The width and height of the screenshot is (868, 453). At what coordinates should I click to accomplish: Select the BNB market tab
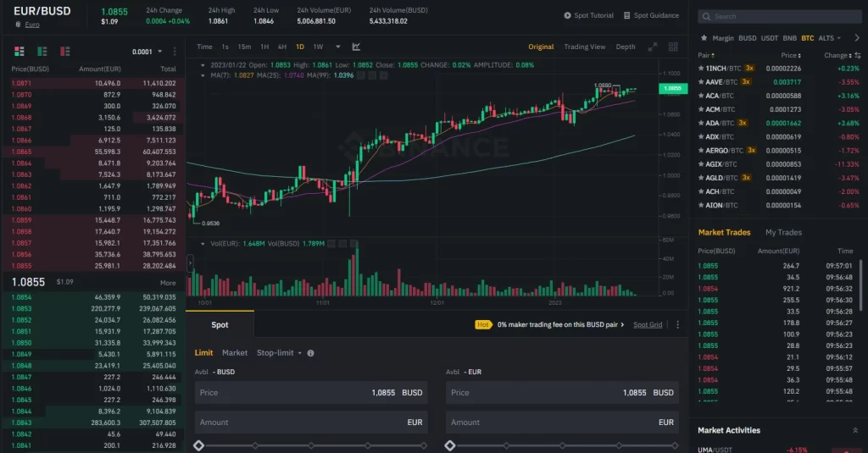(790, 38)
